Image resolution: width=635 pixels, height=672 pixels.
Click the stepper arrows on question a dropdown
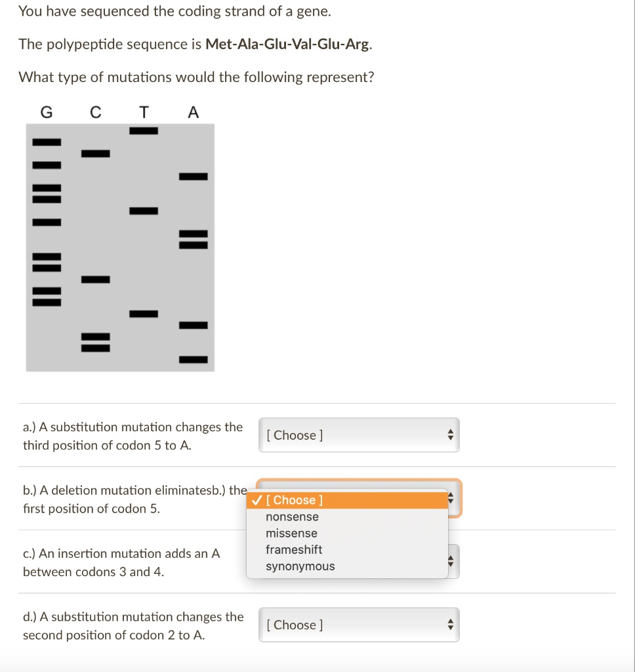[451, 434]
